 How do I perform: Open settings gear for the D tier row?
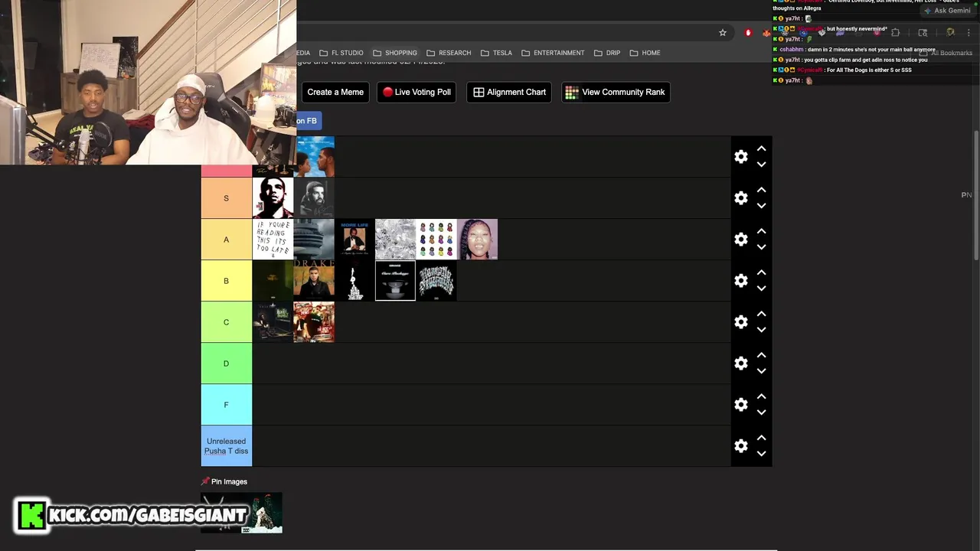[x=741, y=364]
